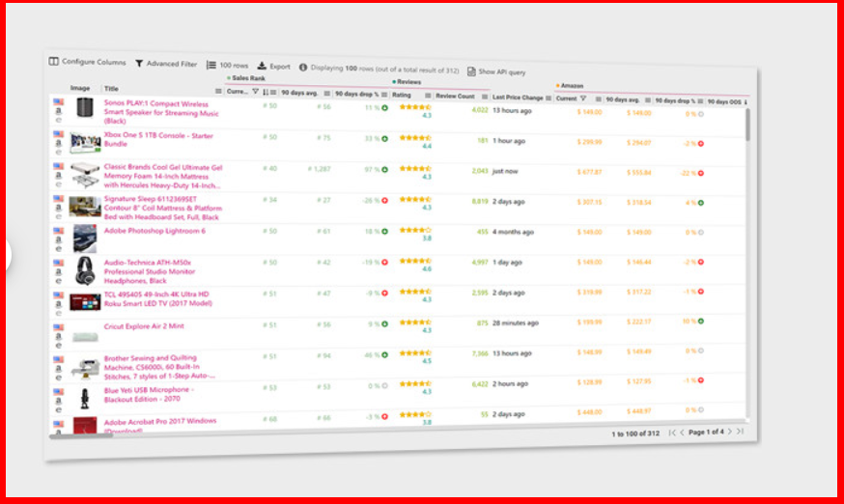Open Sales Rank 90 days drop % column menu
This screenshot has width=844, height=504.
tap(383, 95)
